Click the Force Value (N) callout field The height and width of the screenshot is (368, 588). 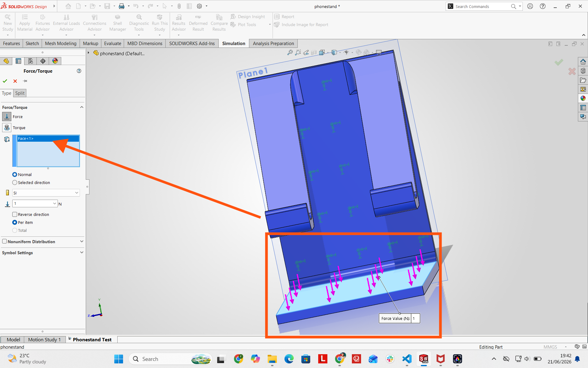(415, 318)
